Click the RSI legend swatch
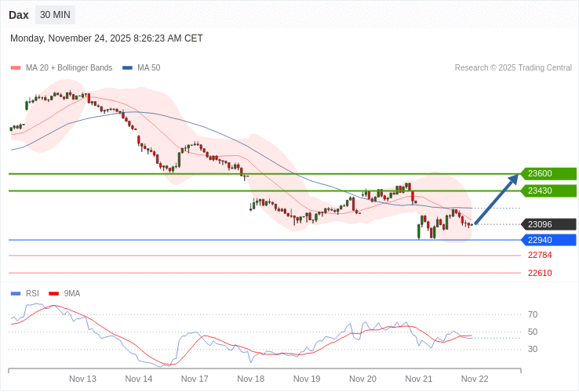Image resolution: width=579 pixels, height=392 pixels. (15, 294)
